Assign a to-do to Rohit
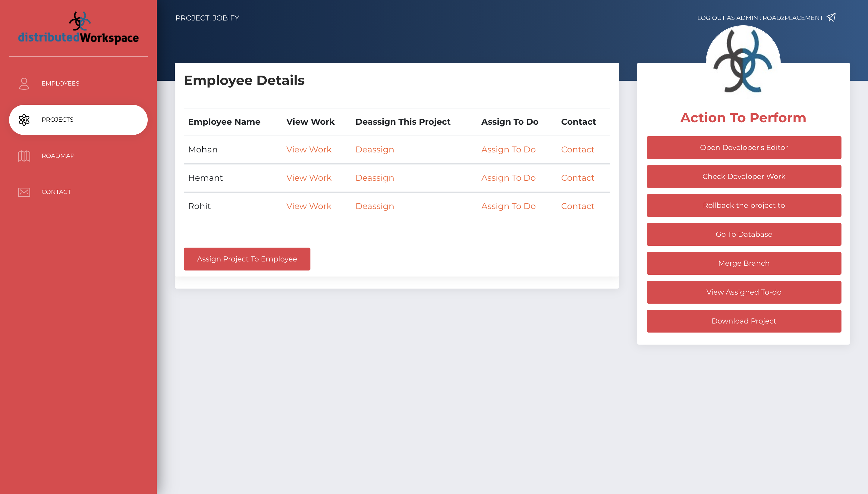This screenshot has height=494, width=868. [x=508, y=206]
